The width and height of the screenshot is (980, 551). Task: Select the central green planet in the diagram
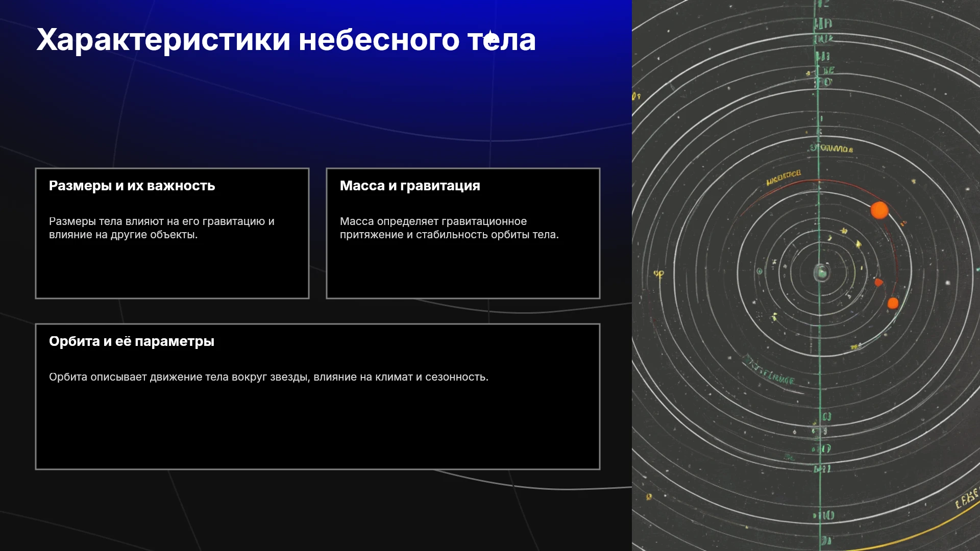pyautogui.click(x=821, y=272)
